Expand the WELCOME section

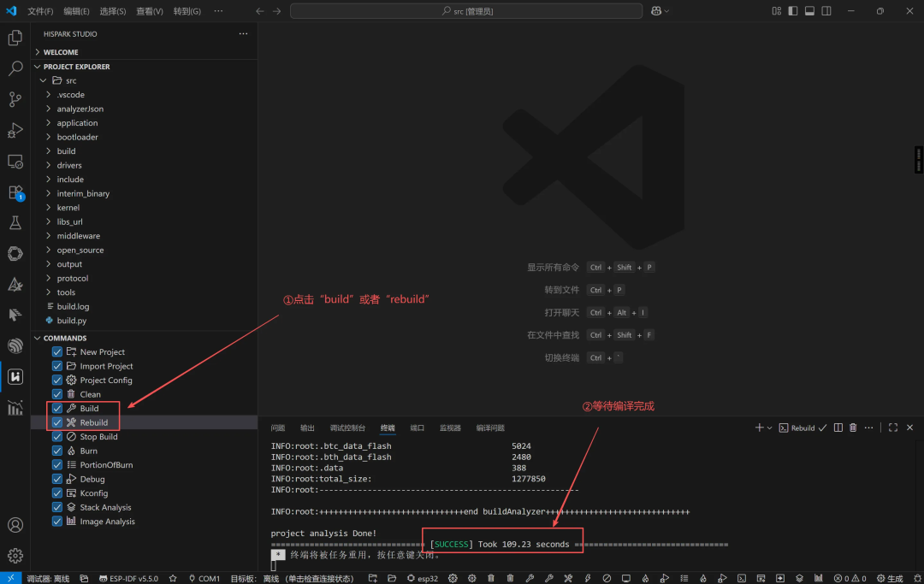click(145, 52)
